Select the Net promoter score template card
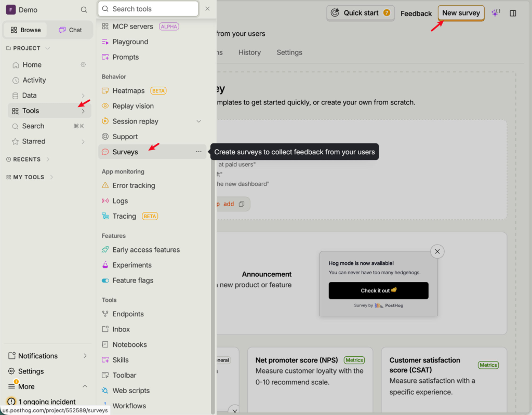Viewport: 532px width, 415px height. (x=310, y=379)
